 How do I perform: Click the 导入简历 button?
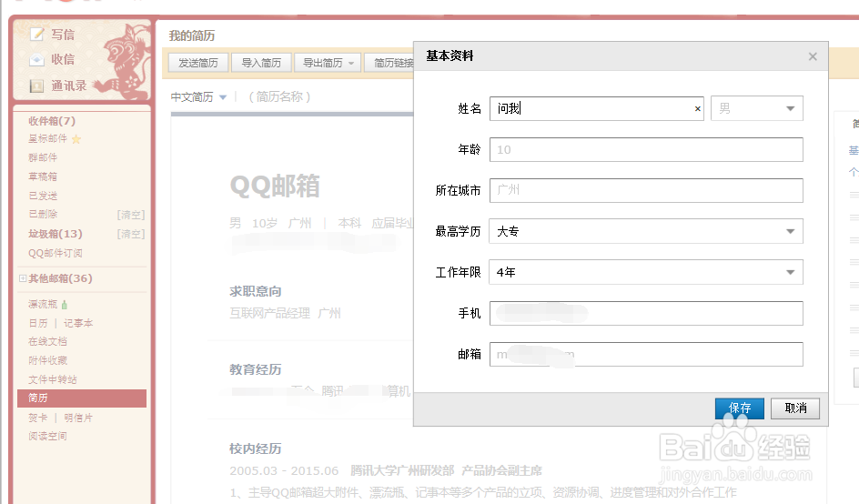[261, 63]
